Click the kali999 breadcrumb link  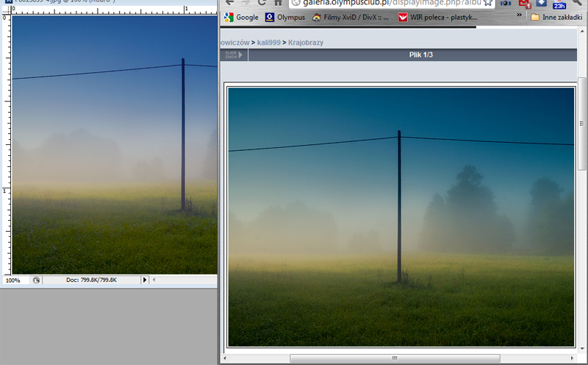point(268,43)
